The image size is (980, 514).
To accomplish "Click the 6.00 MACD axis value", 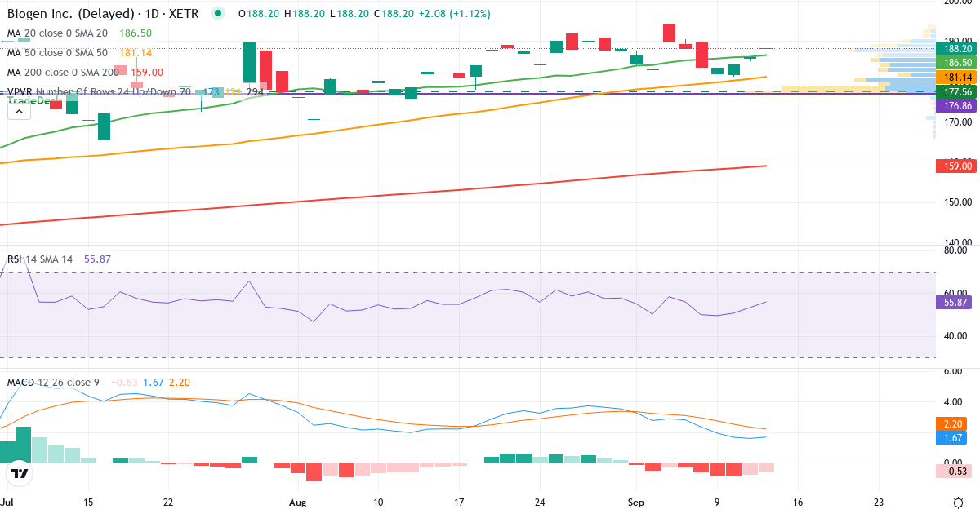I will (x=954, y=371).
